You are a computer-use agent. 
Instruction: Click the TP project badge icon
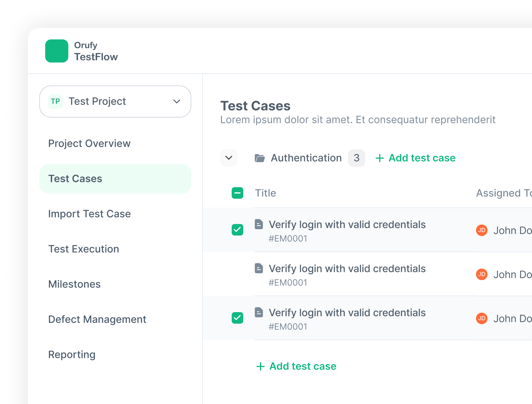tap(55, 101)
